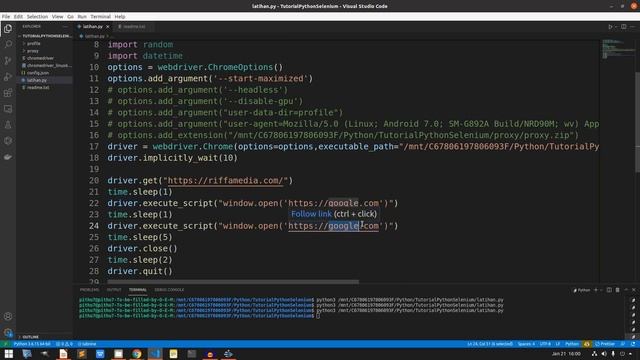Click the network icon in system tray

[x=594, y=354]
